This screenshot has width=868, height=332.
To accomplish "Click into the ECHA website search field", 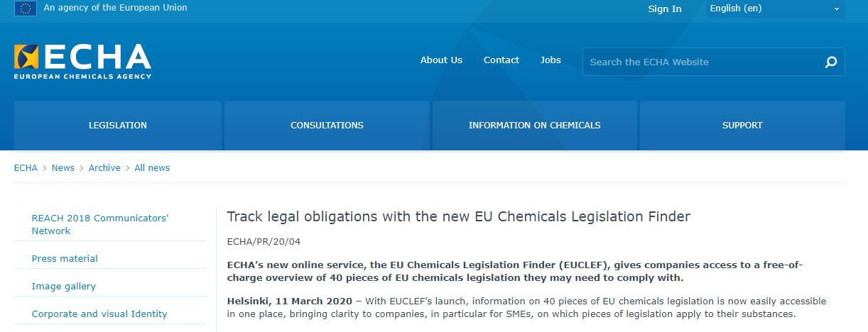I will (703, 62).
